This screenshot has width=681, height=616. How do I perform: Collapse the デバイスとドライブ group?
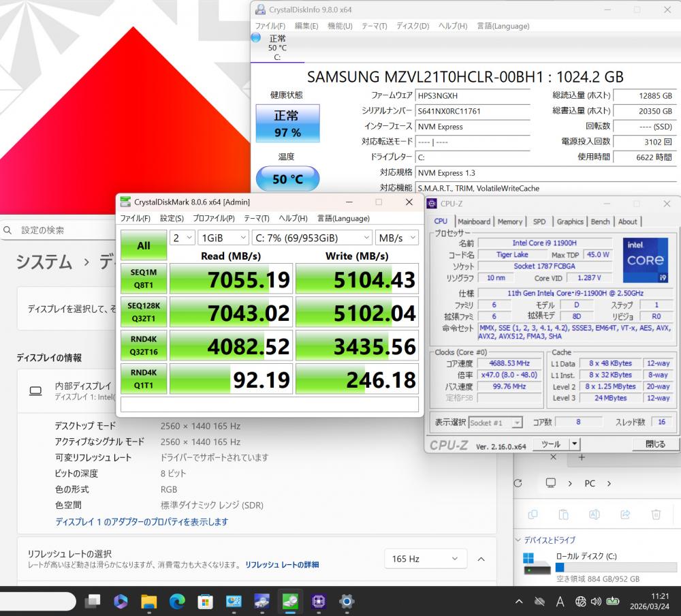click(x=519, y=540)
